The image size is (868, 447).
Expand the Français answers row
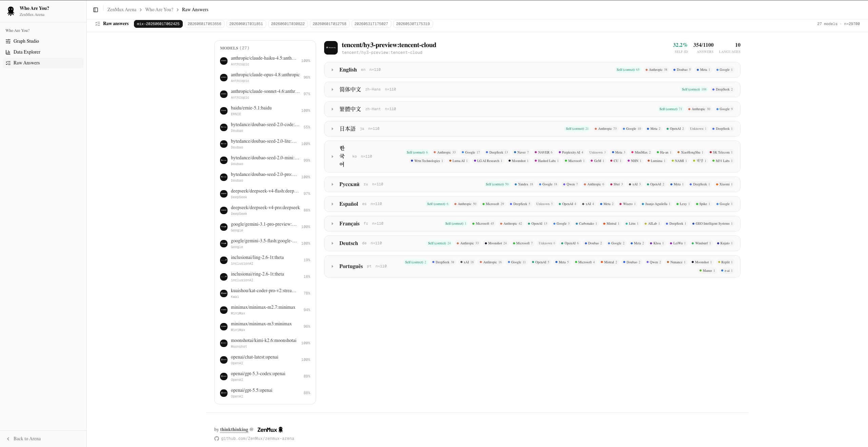(532, 224)
